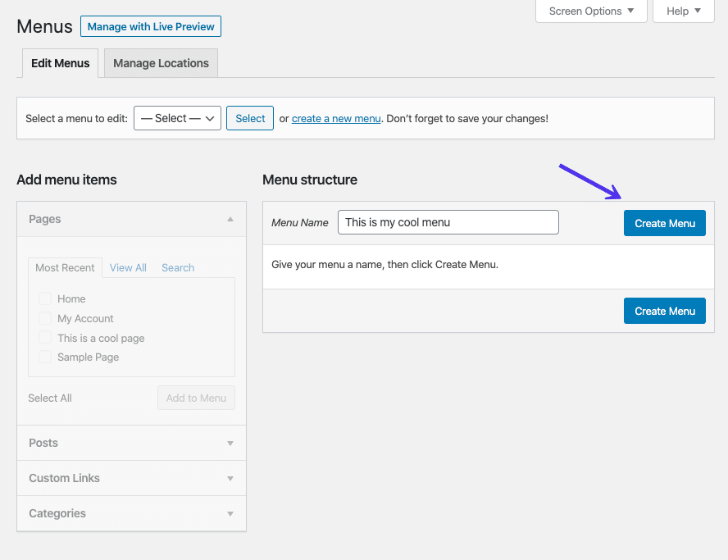Select the Edit Menus tab
The height and width of the screenshot is (560, 728).
tap(60, 63)
